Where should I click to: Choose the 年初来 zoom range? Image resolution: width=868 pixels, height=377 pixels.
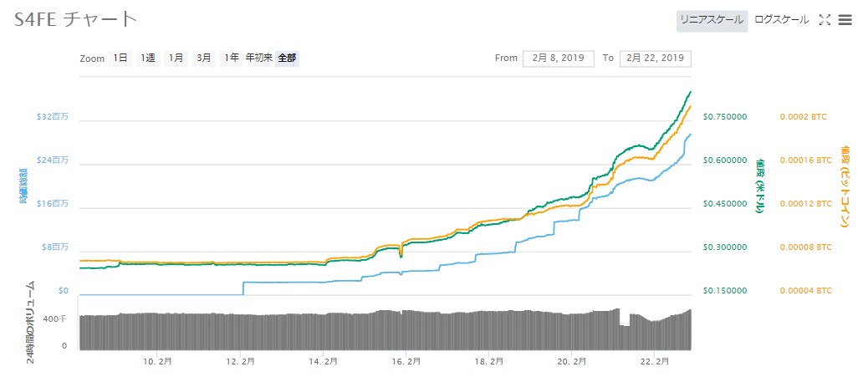coord(259,59)
